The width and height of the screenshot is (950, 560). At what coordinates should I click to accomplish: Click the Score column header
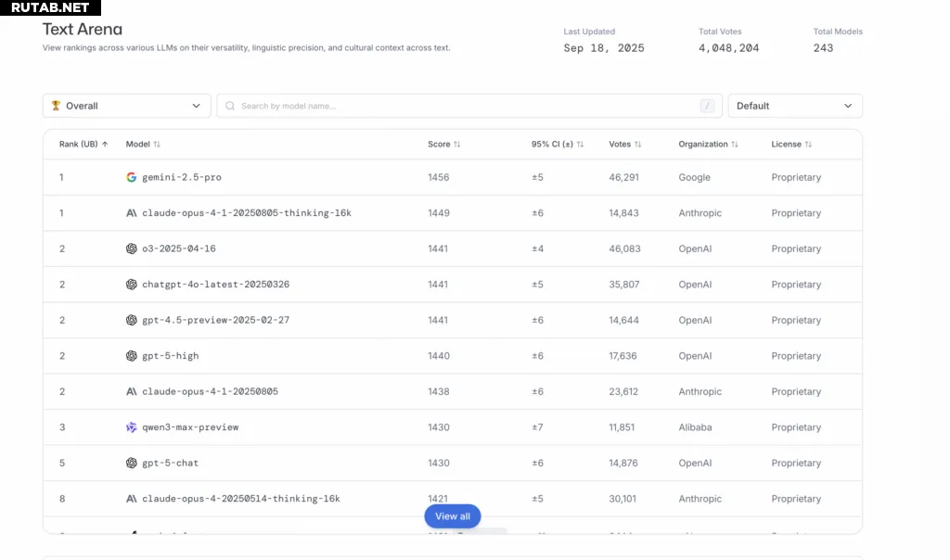444,144
